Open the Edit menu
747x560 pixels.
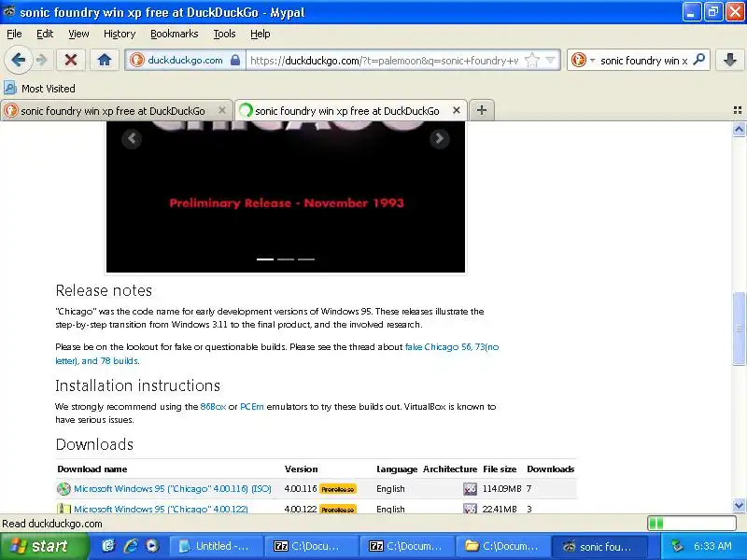click(x=45, y=34)
